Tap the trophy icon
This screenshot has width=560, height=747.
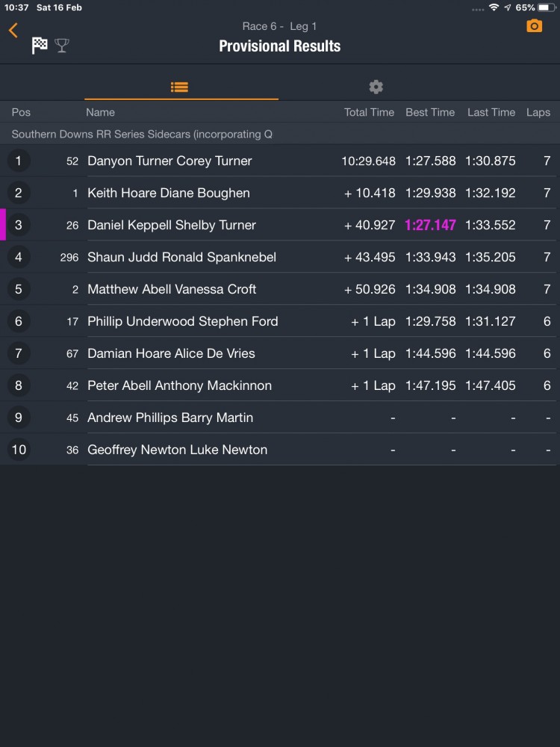pos(62,46)
